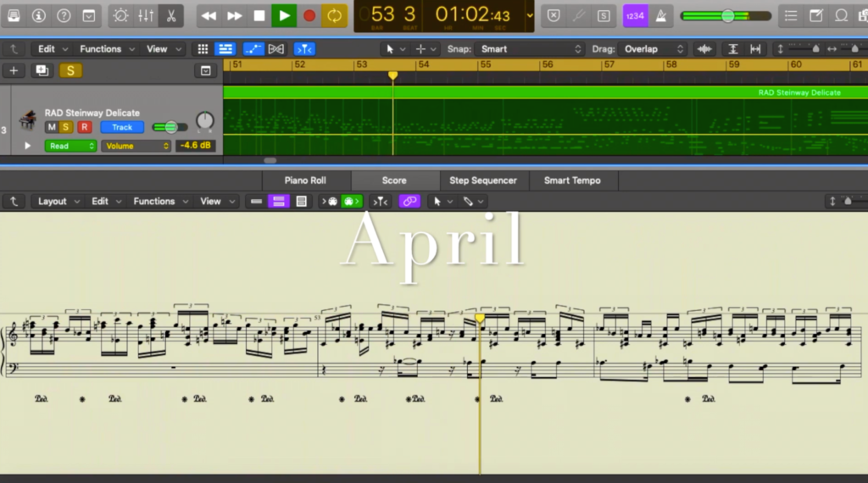Open the Note Pads icon
The height and width of the screenshot is (483, 868).
[816, 15]
